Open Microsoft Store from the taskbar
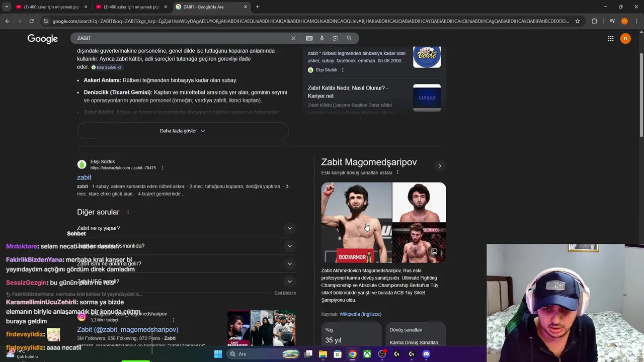 338,354
